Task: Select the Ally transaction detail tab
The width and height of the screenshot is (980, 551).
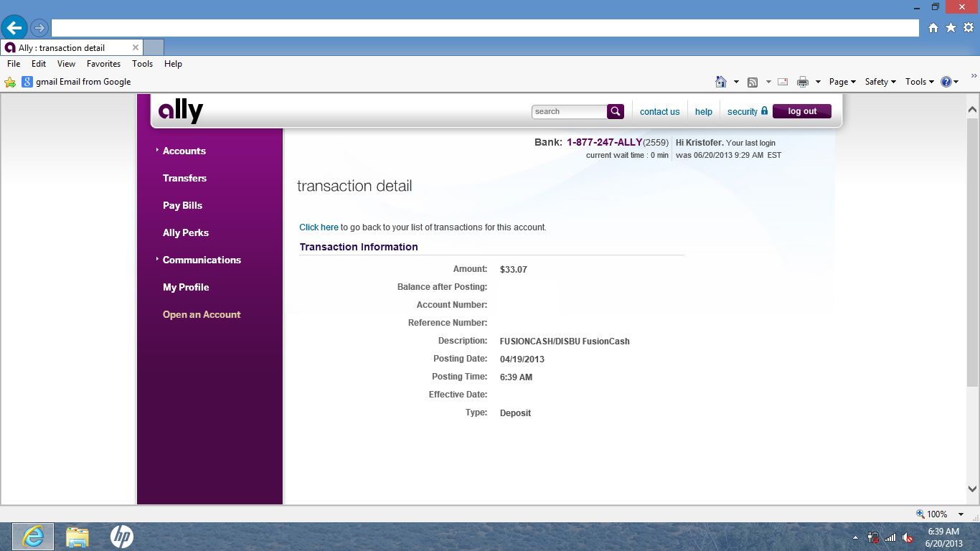Action: point(72,47)
